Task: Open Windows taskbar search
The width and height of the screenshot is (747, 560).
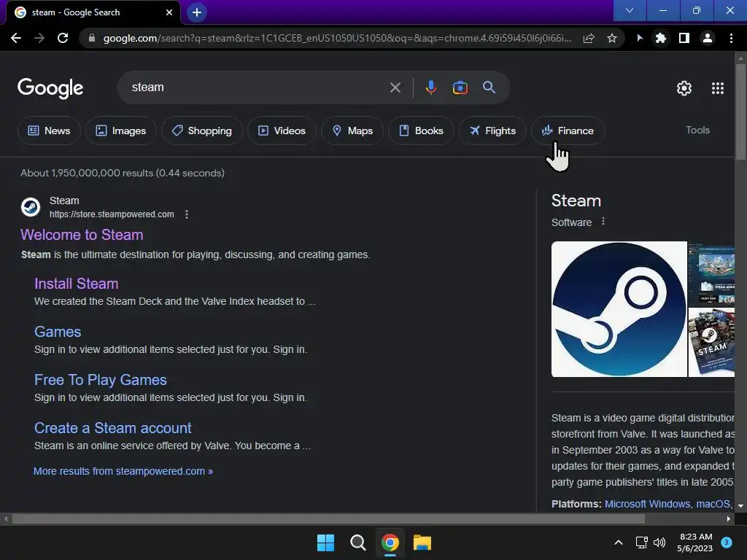Action: [357, 542]
